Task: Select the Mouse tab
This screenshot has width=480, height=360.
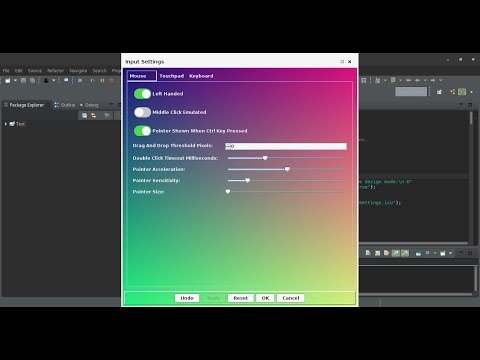Action: (x=141, y=76)
